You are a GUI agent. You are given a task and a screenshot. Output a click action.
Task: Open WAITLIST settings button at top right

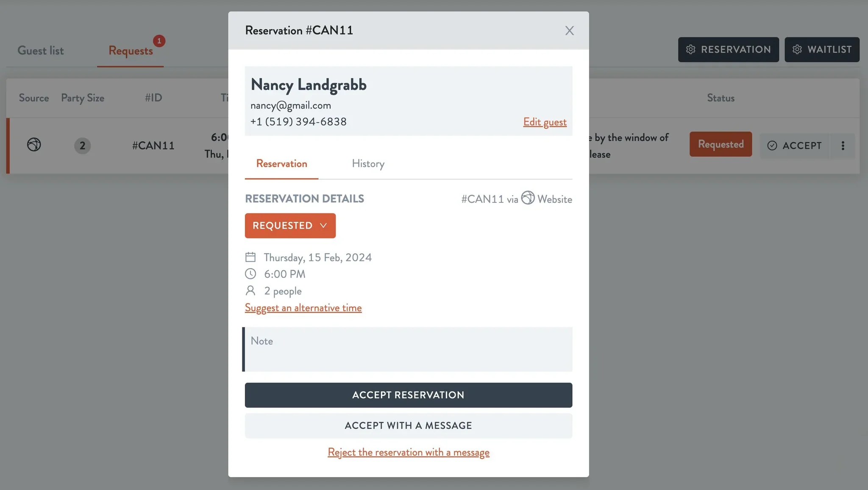tap(822, 50)
